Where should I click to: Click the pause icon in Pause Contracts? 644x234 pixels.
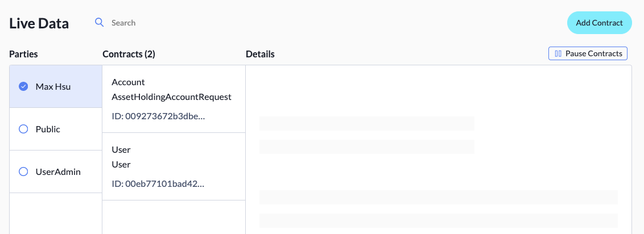(x=558, y=53)
